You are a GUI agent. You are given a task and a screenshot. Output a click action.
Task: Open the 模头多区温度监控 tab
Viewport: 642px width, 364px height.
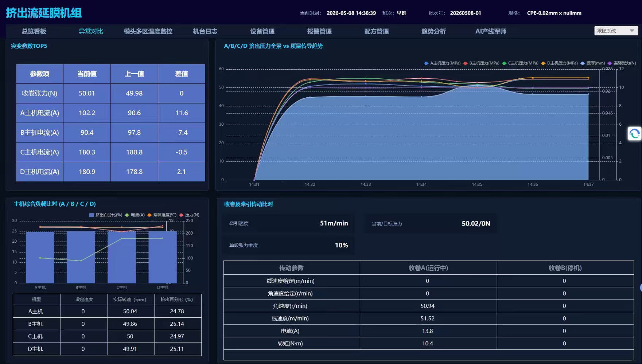148,31
